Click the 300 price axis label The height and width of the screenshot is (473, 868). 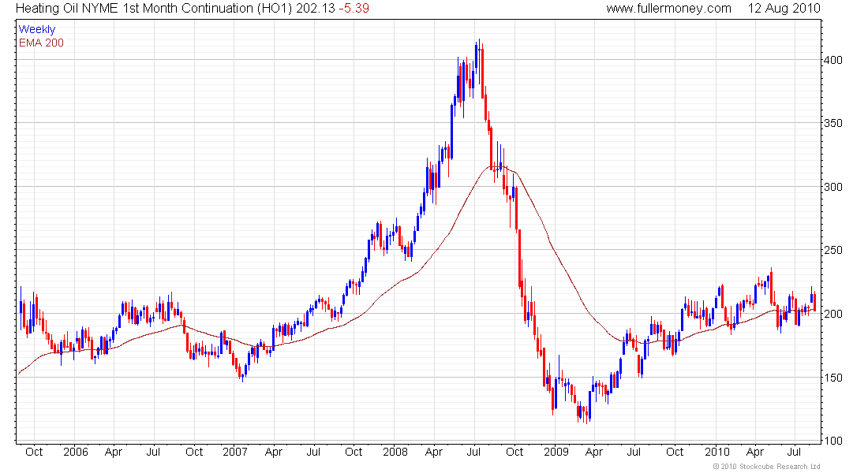point(832,187)
